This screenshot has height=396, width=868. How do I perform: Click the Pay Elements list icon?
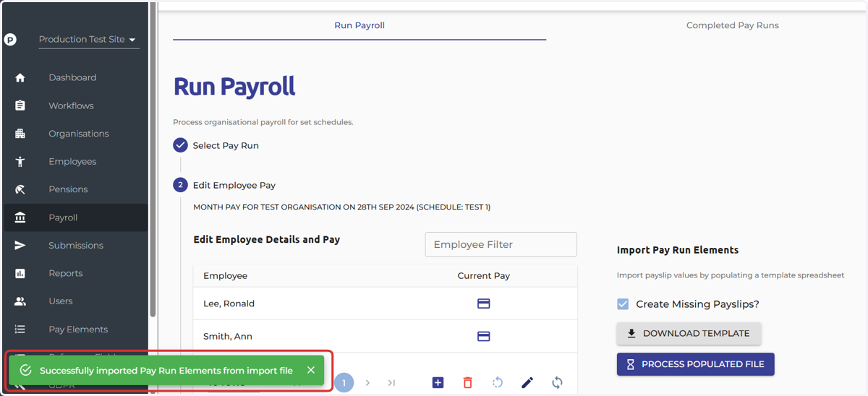20,330
